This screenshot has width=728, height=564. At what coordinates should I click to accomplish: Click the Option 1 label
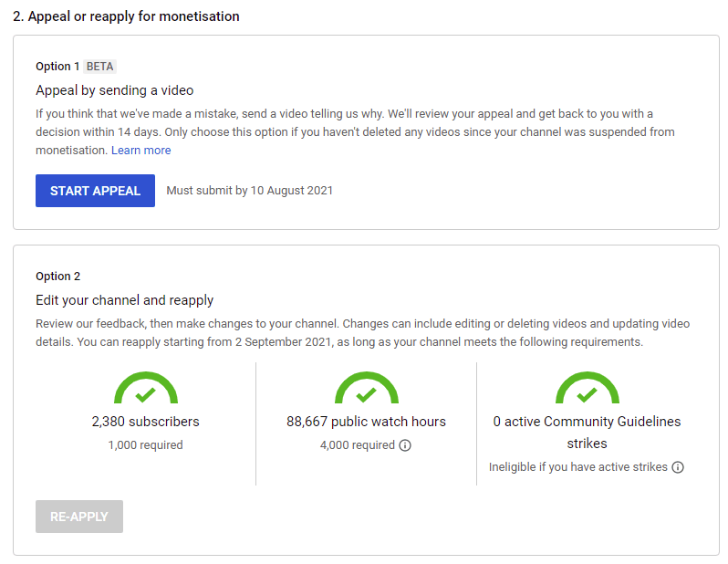point(57,67)
